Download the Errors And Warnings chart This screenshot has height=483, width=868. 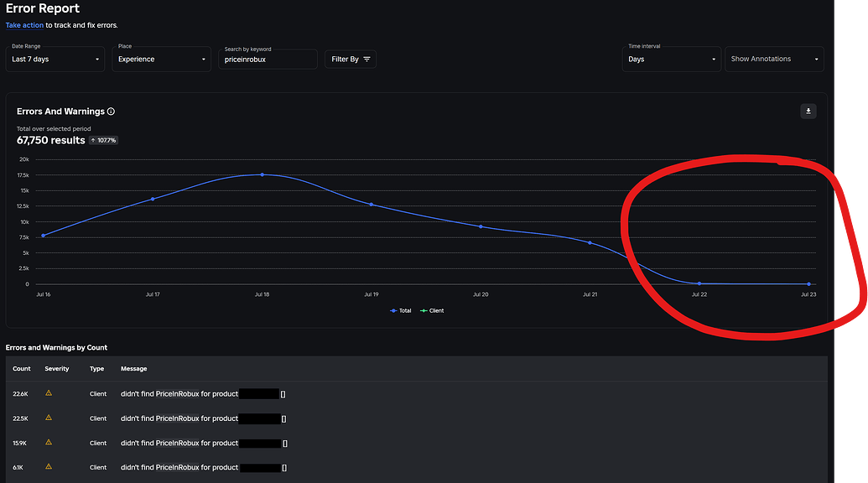click(x=808, y=112)
